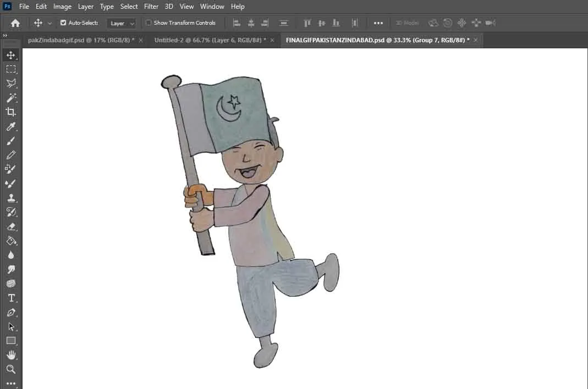Choose the Eraser tool
The image size is (588, 389).
tap(11, 226)
